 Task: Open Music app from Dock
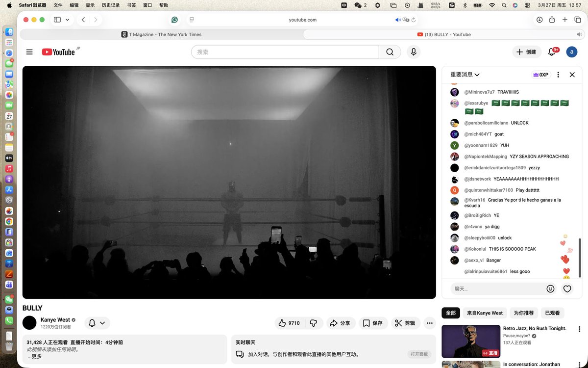click(9, 168)
